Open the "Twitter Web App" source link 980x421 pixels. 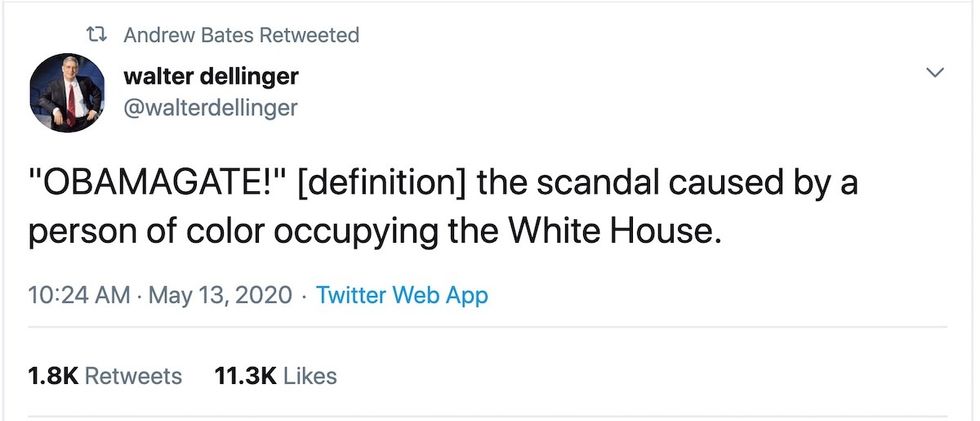[402, 296]
